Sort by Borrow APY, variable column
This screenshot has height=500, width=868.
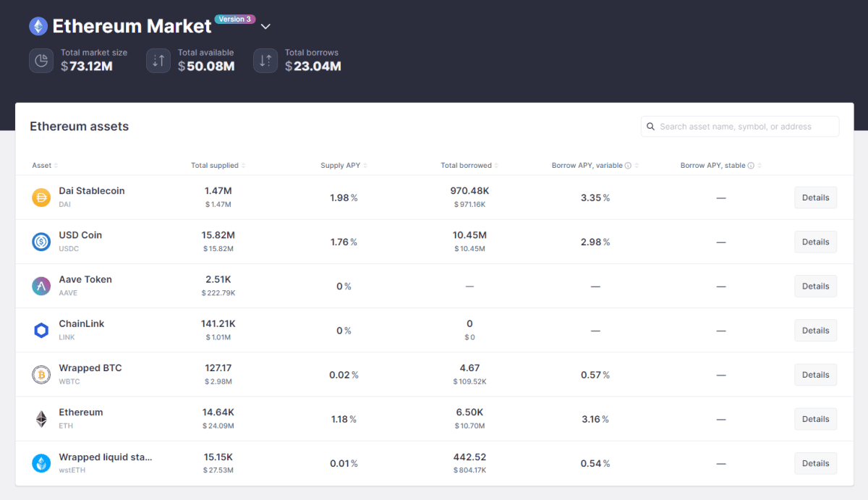[x=595, y=166]
